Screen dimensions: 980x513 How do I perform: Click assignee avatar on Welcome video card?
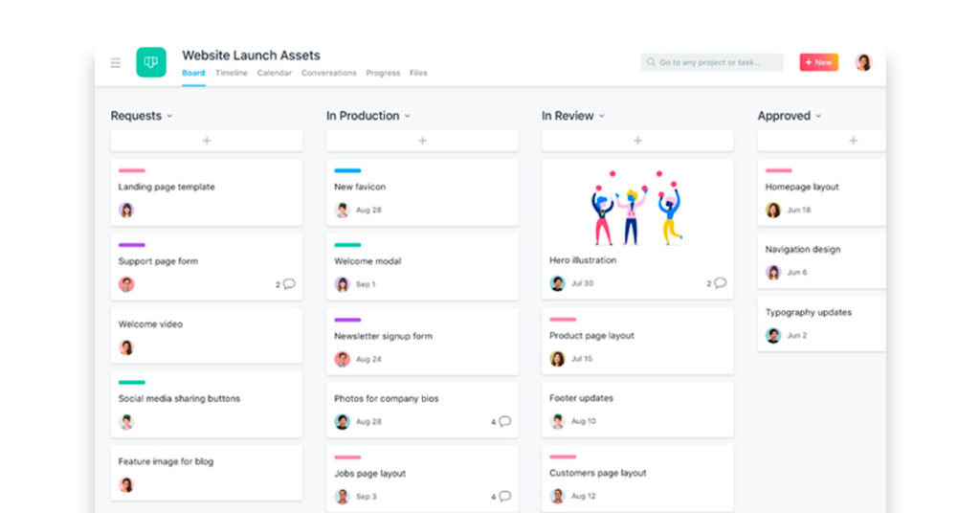(x=126, y=347)
